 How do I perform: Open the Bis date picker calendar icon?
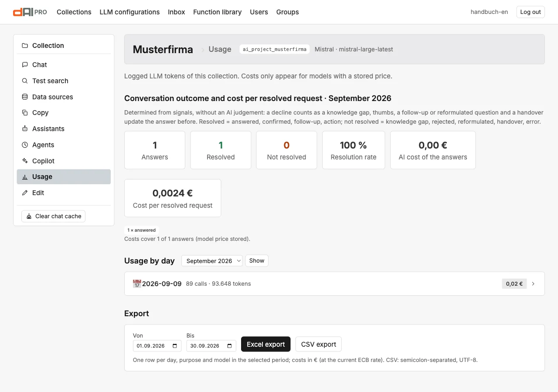point(229,346)
